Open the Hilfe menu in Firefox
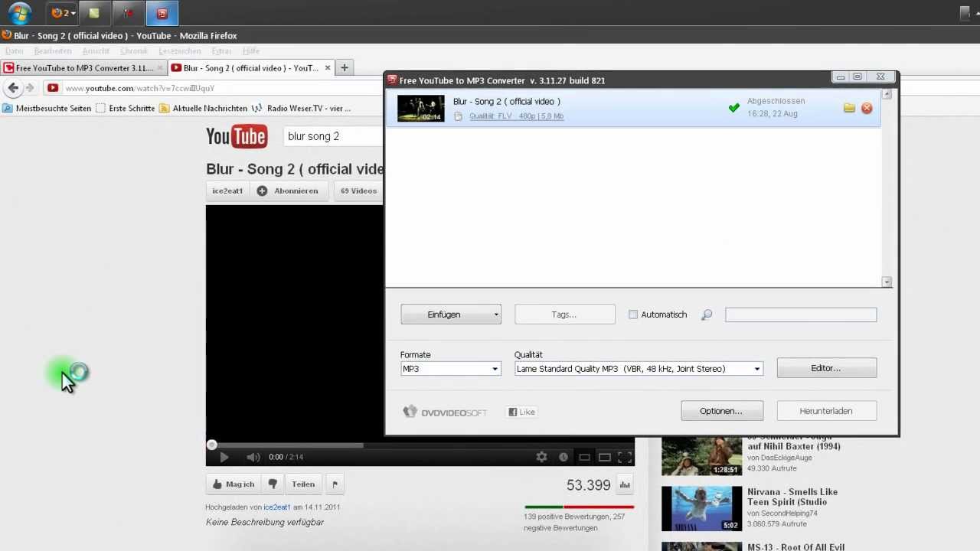The width and height of the screenshot is (980, 551). (x=251, y=51)
